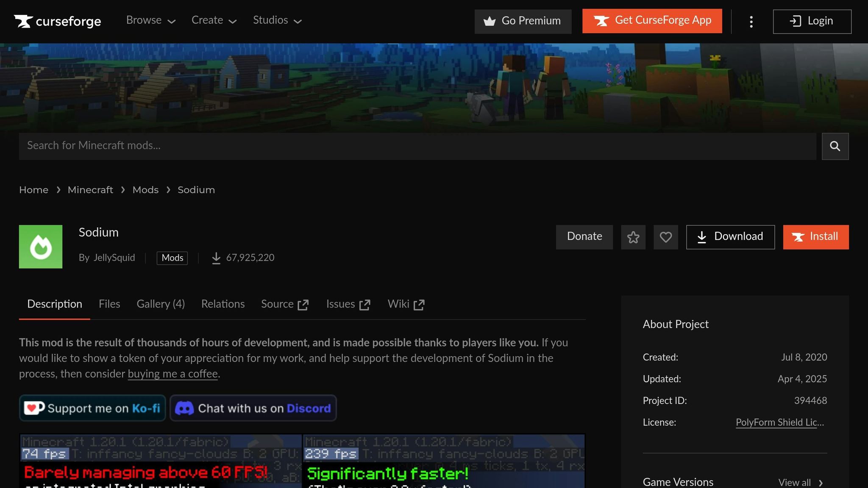This screenshot has height=488, width=868.
Task: Select the 67,925,220 download count
Action: tap(250, 258)
